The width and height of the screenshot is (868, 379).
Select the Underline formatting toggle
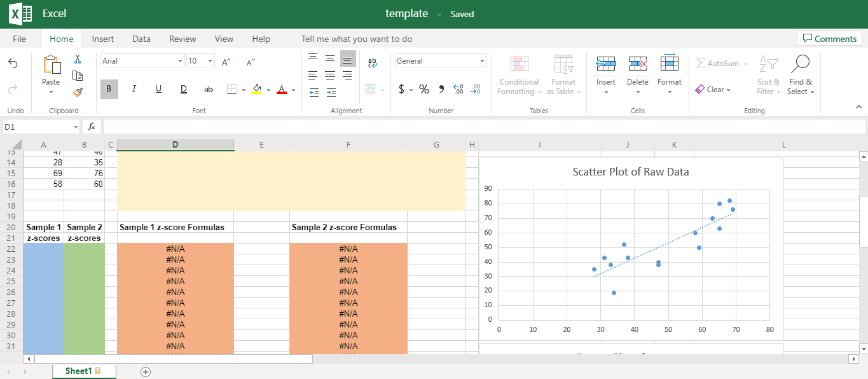pyautogui.click(x=158, y=89)
